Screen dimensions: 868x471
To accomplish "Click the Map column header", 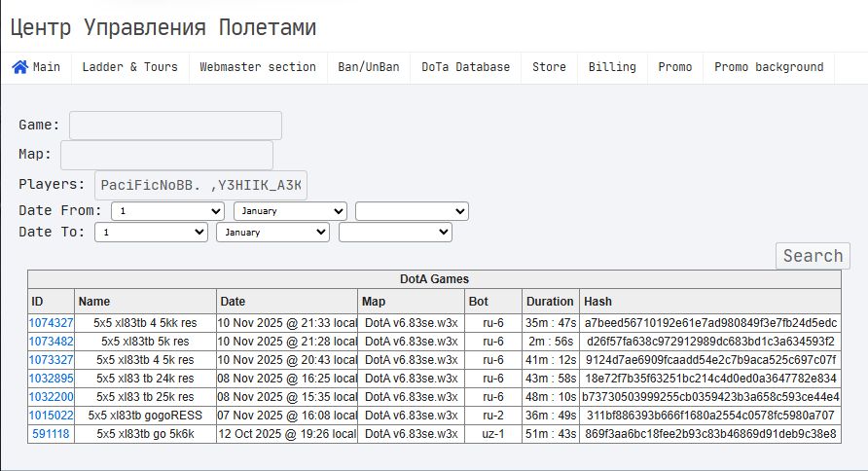I will [x=412, y=301].
